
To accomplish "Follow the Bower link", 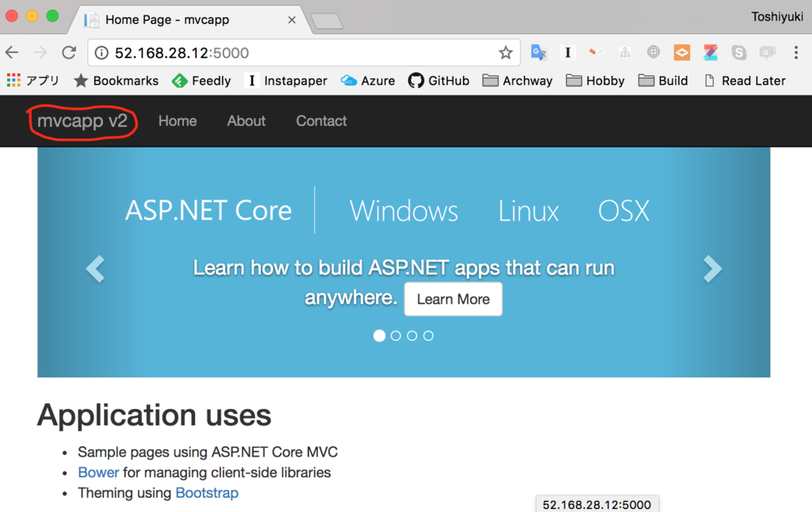I will tap(98, 472).
